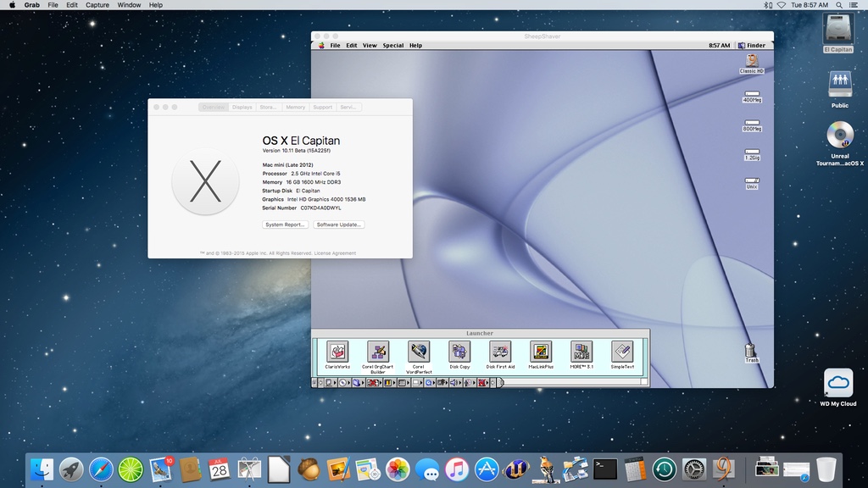
Task: Click the Wi-Fi status icon
Action: point(781,5)
